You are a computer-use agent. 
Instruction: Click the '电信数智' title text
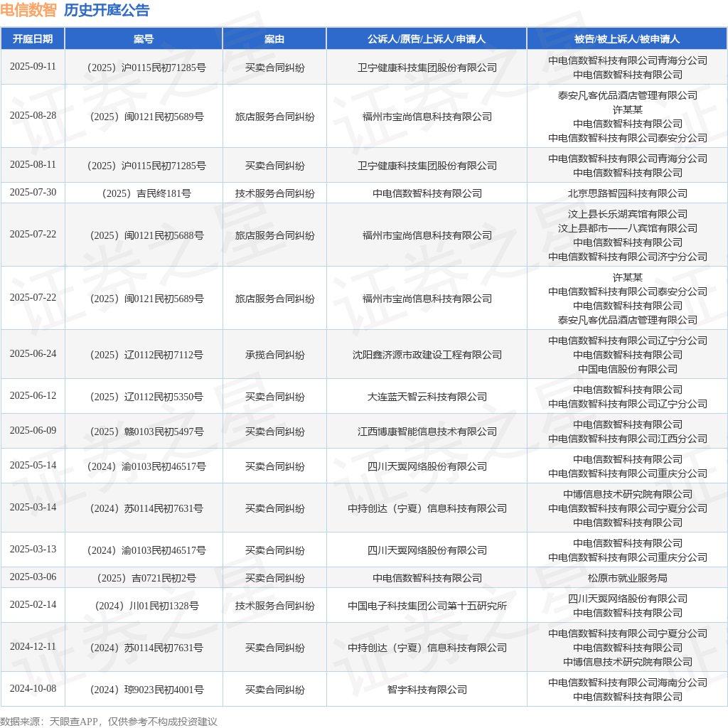(x=28, y=10)
